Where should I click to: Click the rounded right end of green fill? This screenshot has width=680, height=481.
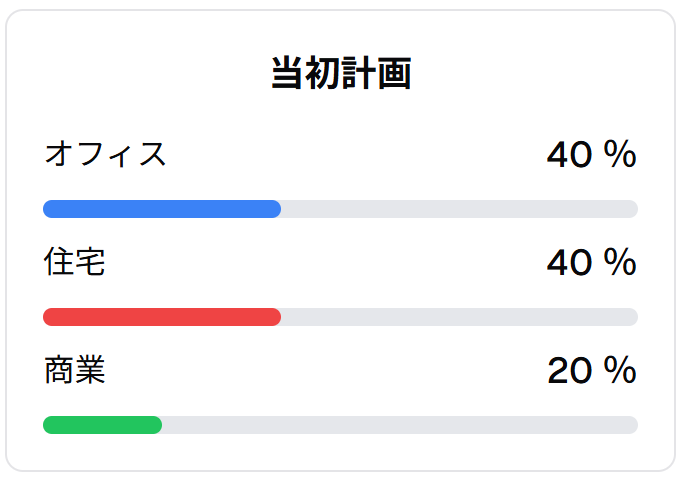[157, 425]
